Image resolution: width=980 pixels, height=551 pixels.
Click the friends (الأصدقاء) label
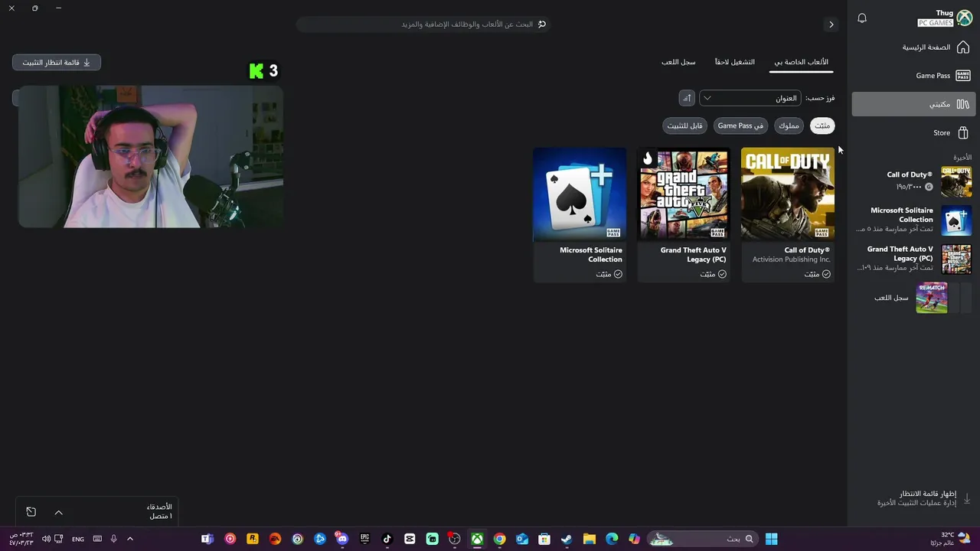(159, 507)
